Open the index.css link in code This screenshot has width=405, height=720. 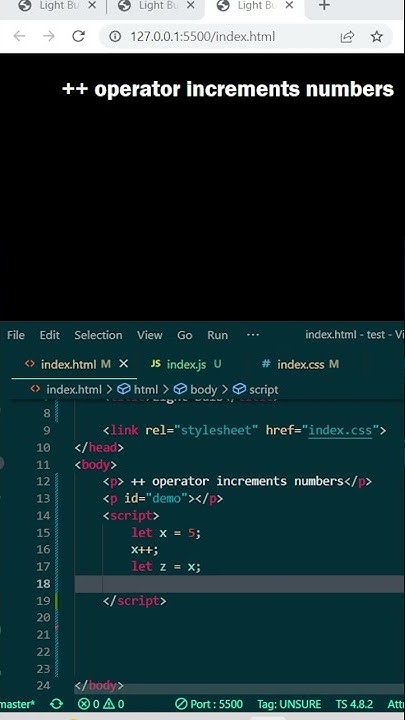click(340, 430)
